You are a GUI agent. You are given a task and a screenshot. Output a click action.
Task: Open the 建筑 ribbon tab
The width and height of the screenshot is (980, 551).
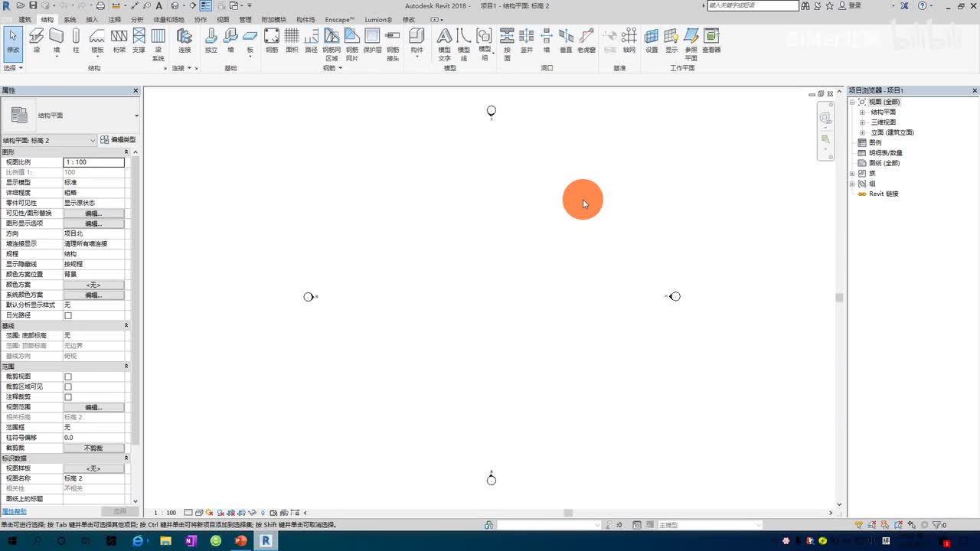point(25,19)
